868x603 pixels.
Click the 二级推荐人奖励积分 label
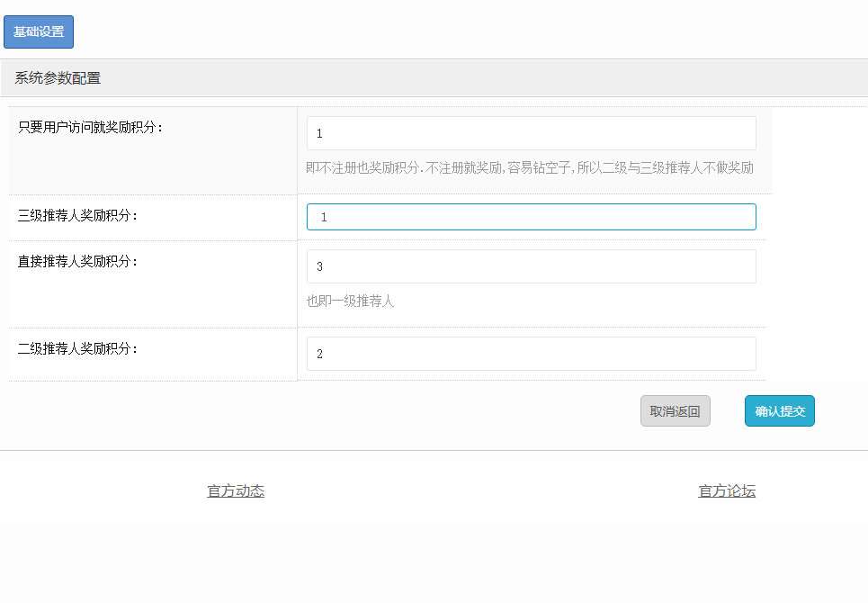pos(78,348)
